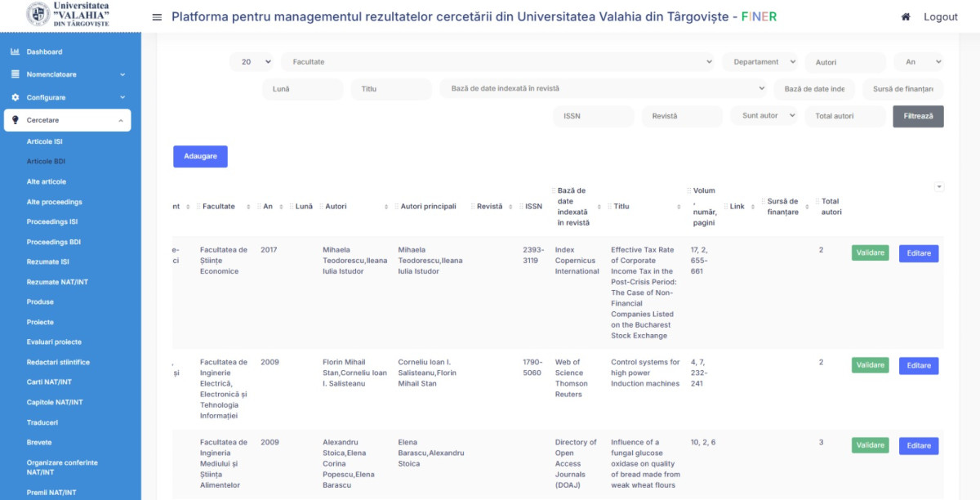Open the An year dropdown
The image size is (980, 500).
[x=918, y=62]
